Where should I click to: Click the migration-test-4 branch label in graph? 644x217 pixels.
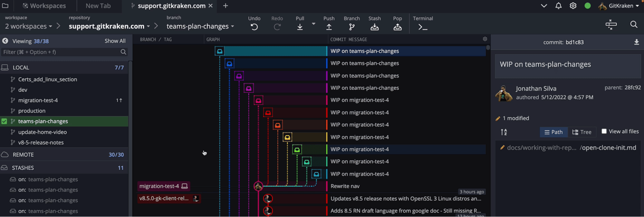tap(163, 186)
